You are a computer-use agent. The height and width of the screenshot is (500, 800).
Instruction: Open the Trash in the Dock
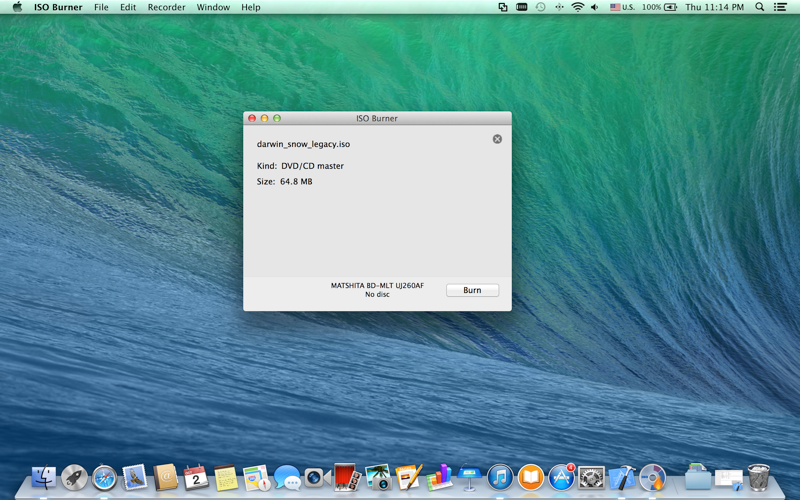coord(759,477)
